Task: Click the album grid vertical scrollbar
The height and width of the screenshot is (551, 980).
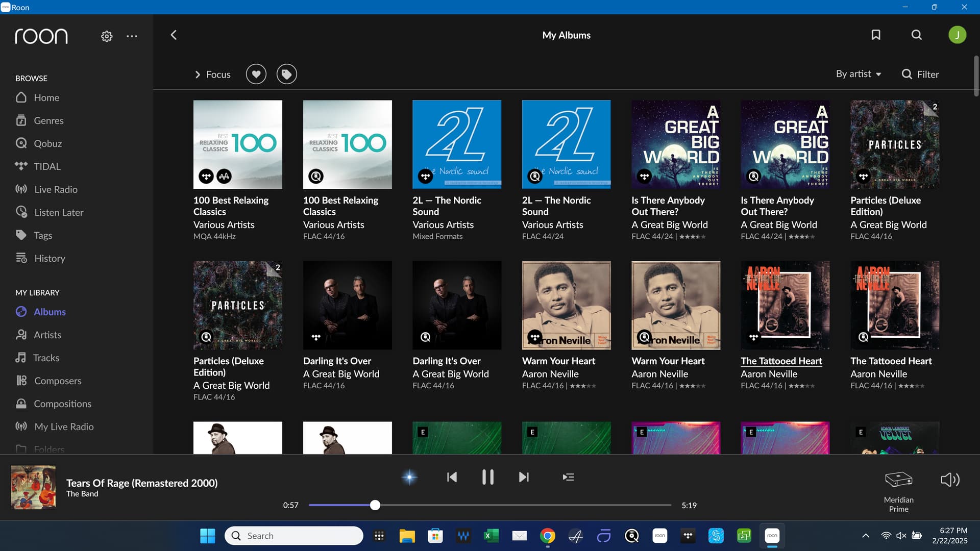Action: coord(976,76)
